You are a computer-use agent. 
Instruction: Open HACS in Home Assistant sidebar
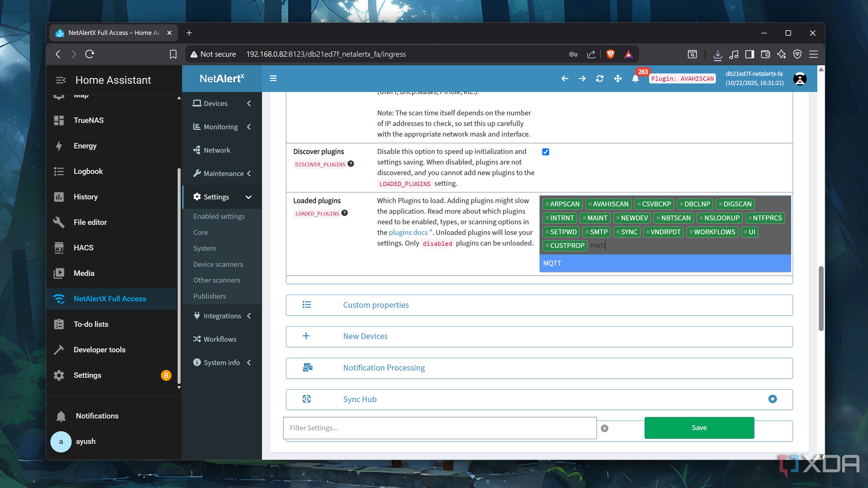tap(111, 248)
